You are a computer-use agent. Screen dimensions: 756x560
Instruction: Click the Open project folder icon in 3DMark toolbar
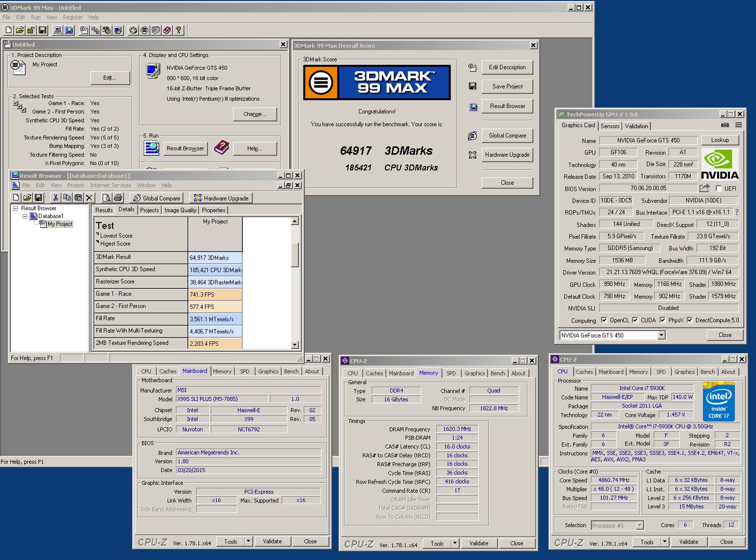(20, 30)
